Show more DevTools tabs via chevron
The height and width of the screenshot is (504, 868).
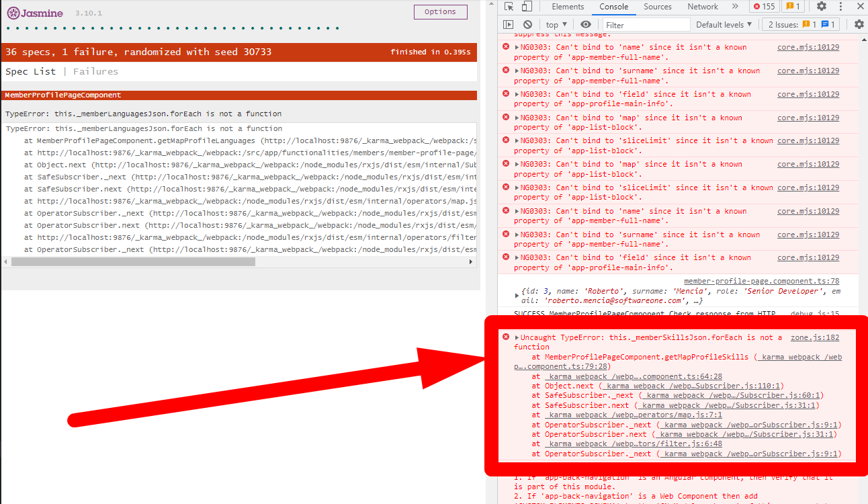[736, 7]
